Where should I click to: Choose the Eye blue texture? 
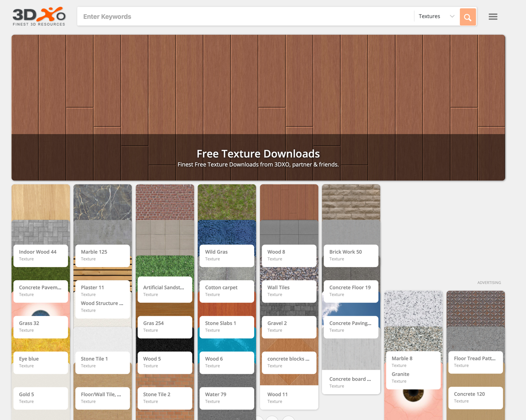[x=41, y=362]
